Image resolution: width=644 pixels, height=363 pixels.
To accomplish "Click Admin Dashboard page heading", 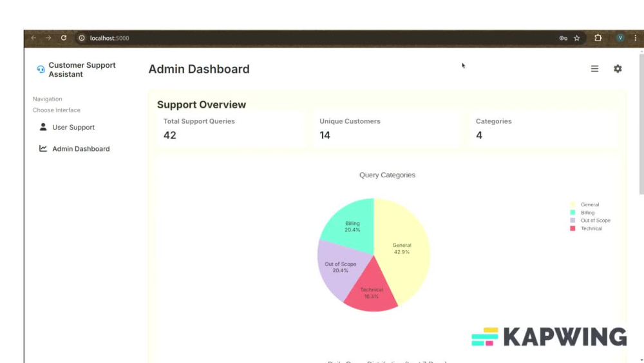I will pos(199,68).
